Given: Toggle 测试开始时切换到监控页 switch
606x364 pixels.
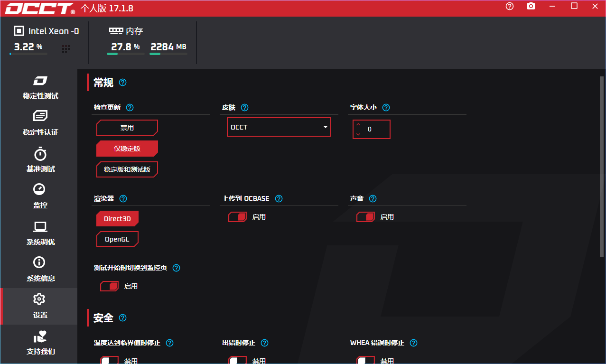Looking at the screenshot, I should pos(110,286).
